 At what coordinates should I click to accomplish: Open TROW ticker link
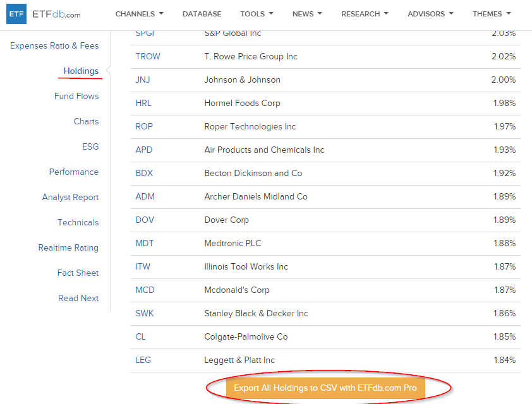[x=148, y=56]
